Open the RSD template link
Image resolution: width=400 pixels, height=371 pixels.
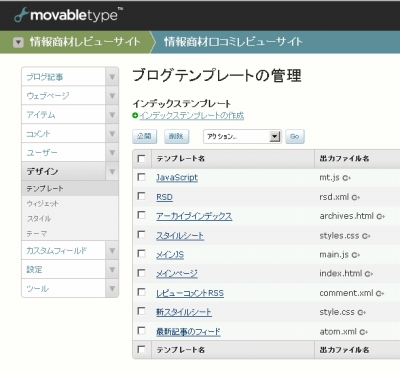(x=164, y=197)
